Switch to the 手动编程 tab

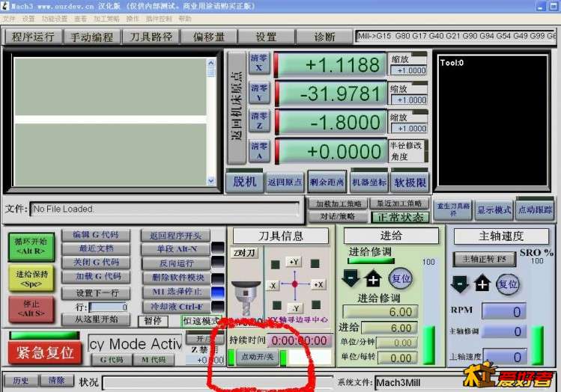(x=91, y=37)
